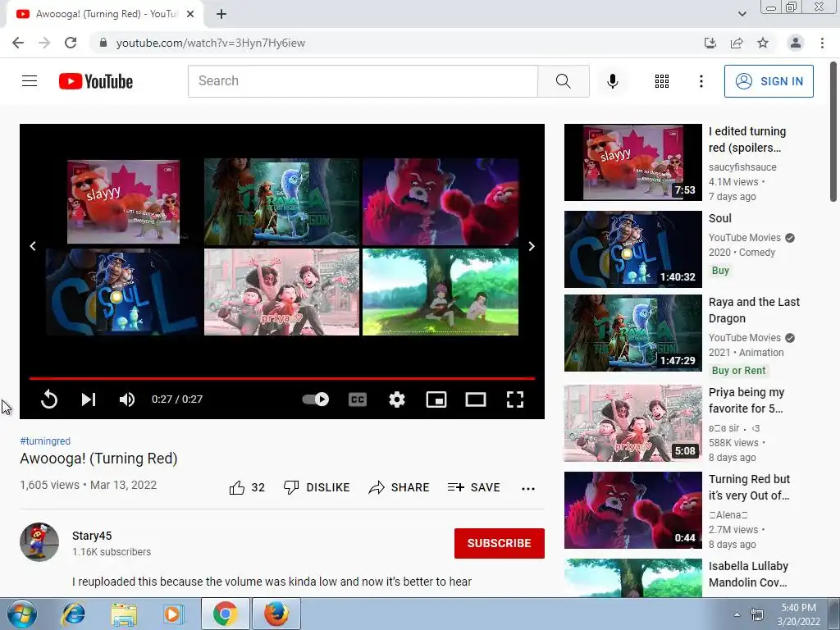Open the Stary45 channel name link
This screenshot has height=630, width=840.
92,536
